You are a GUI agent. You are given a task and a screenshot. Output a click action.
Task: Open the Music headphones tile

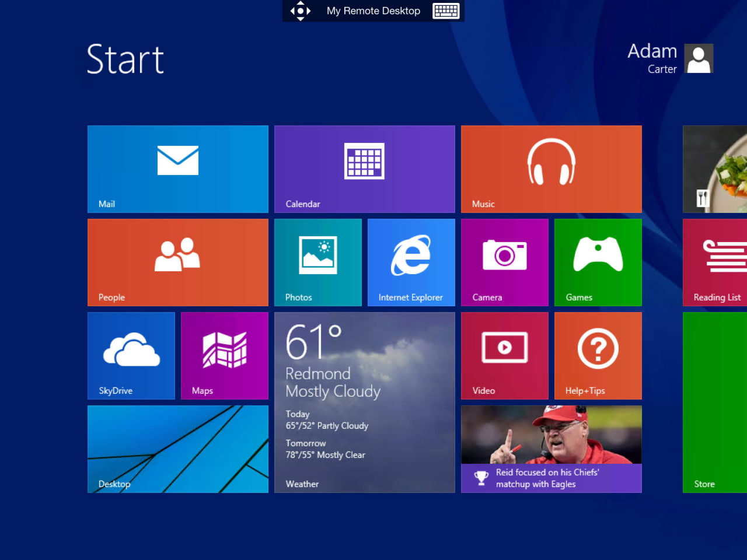pos(551,169)
